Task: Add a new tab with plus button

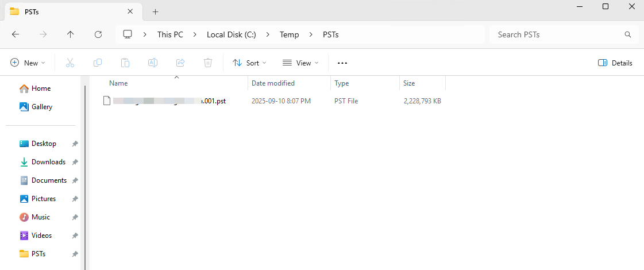Action: tap(155, 11)
